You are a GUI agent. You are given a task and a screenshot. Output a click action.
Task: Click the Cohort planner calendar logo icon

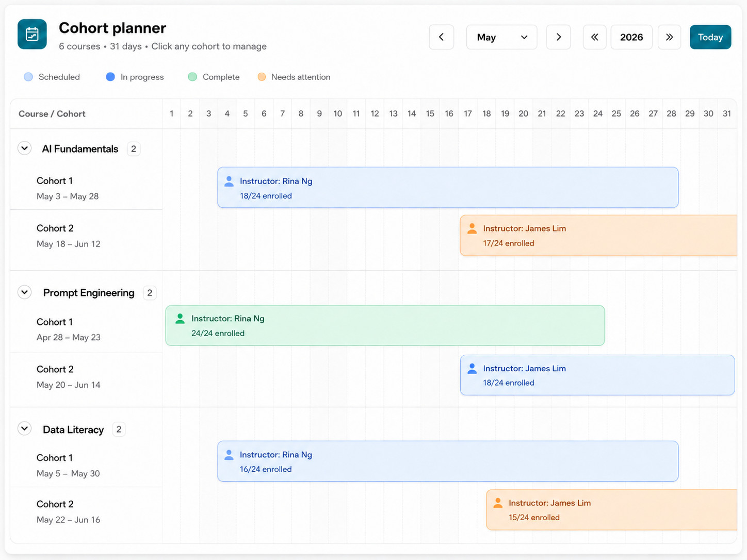32,34
